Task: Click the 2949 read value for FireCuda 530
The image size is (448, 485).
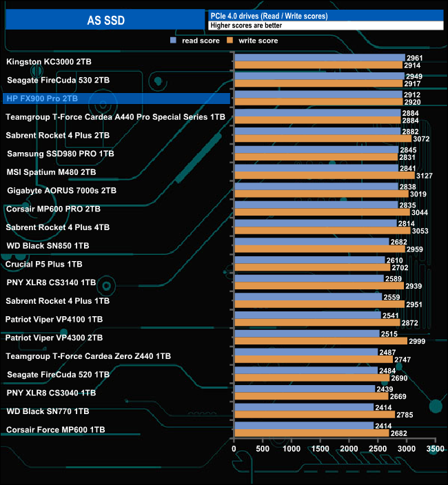Action: click(x=414, y=76)
